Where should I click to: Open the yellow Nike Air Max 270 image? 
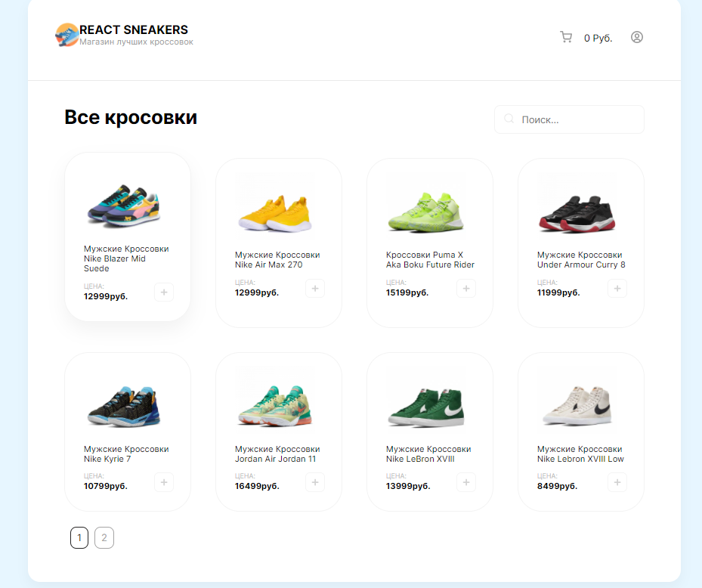tap(275, 213)
